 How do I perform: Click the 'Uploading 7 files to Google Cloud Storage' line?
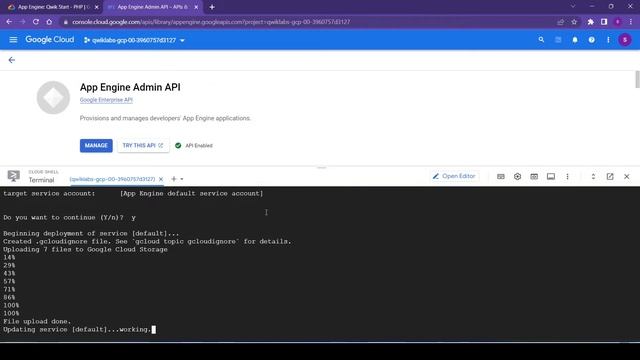85,249
